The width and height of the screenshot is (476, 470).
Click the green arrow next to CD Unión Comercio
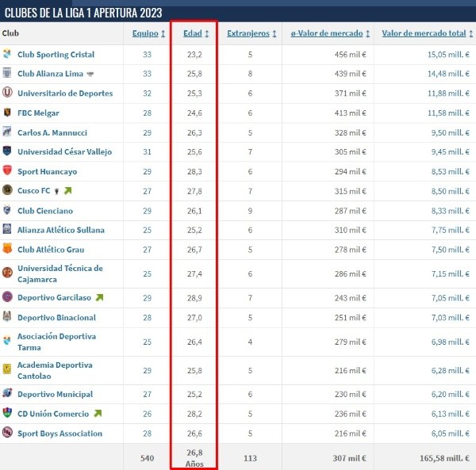coord(98,414)
